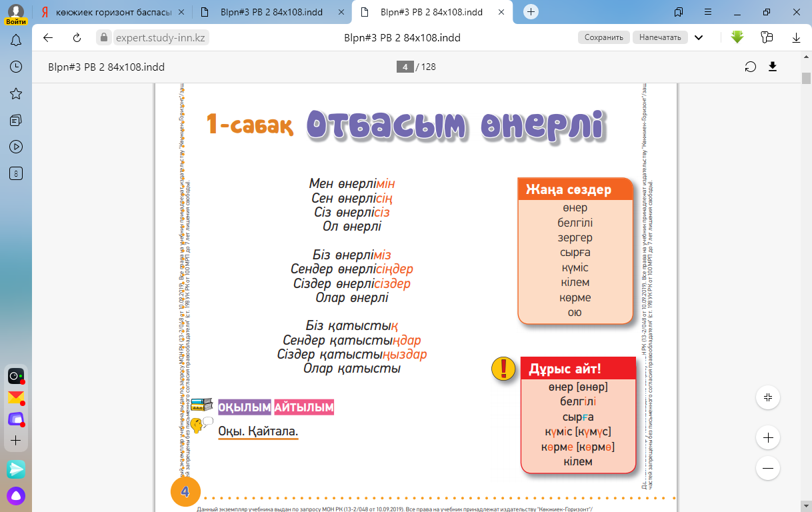Viewport: 812px width, 512px height.
Task: Switch to көкжиек горизонт баспасы tab
Action: pyautogui.click(x=113, y=12)
